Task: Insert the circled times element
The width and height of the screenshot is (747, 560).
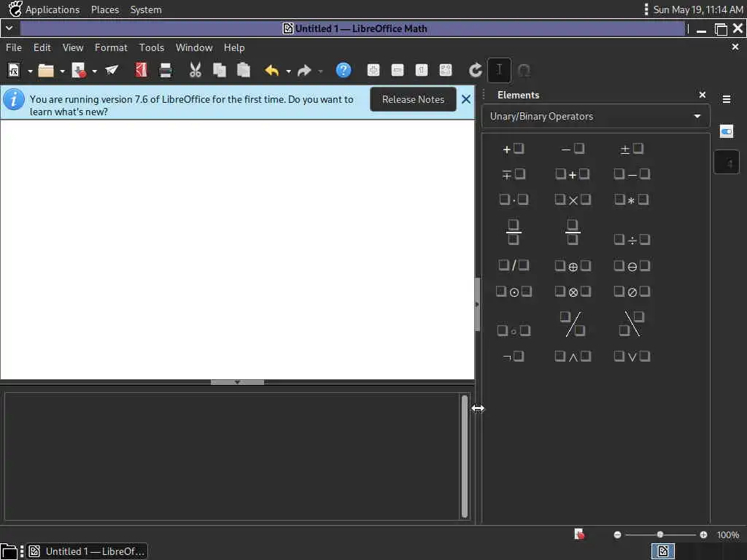Action: [573, 292]
